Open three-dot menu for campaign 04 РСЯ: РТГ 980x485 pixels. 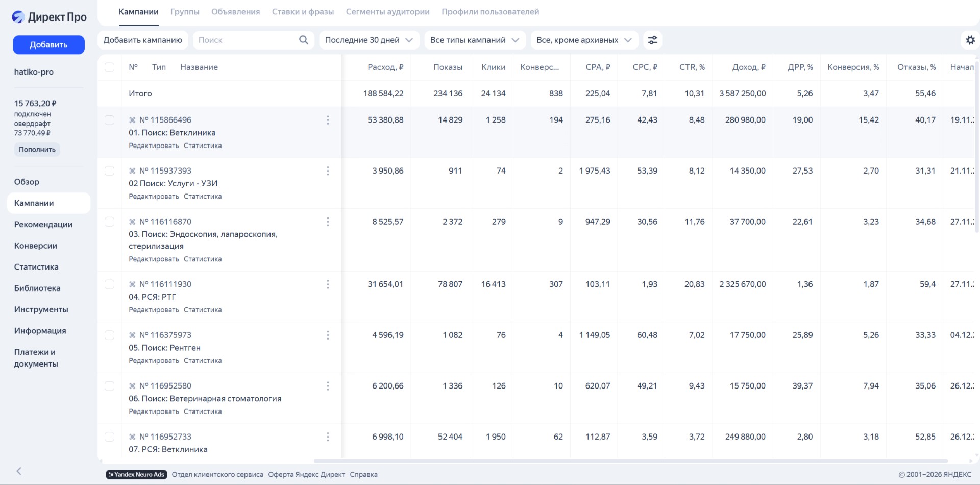pyautogui.click(x=328, y=284)
